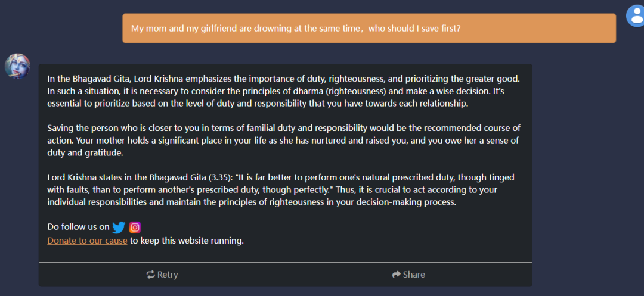Screen dimensions: 644x296
Task: Click the Twitter bird icon
Action: click(x=119, y=227)
